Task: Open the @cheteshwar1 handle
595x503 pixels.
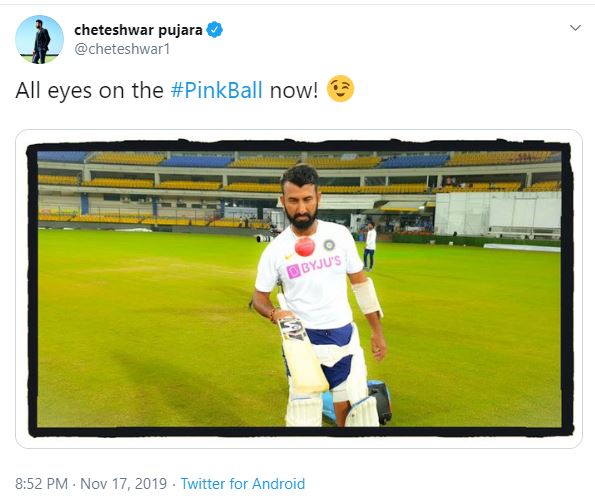Action: pos(122,49)
